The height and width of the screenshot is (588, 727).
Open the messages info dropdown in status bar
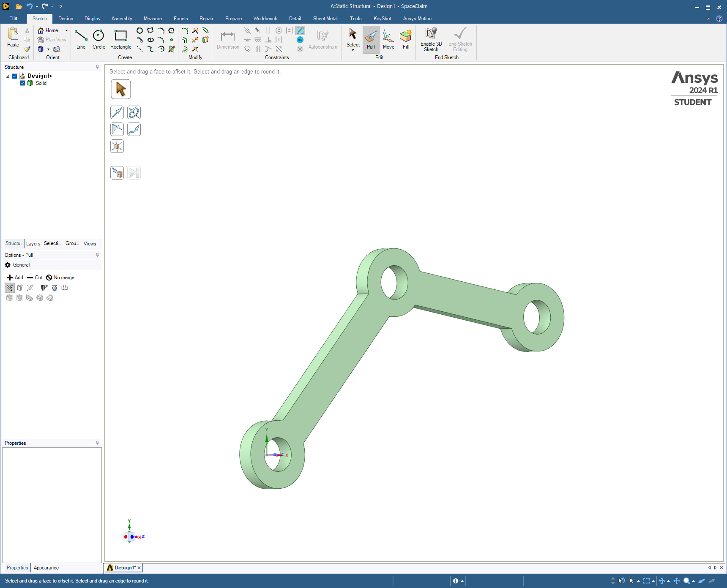tap(462, 581)
